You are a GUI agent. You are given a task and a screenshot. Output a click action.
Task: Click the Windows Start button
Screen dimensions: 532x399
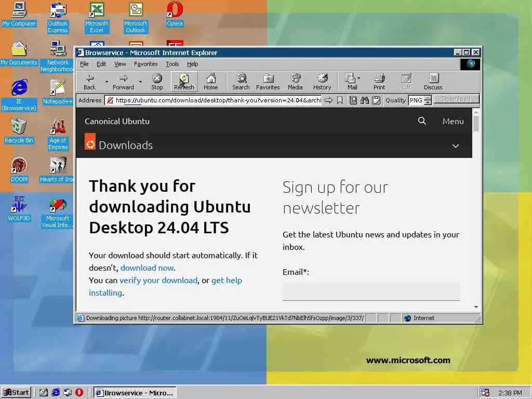click(16, 392)
